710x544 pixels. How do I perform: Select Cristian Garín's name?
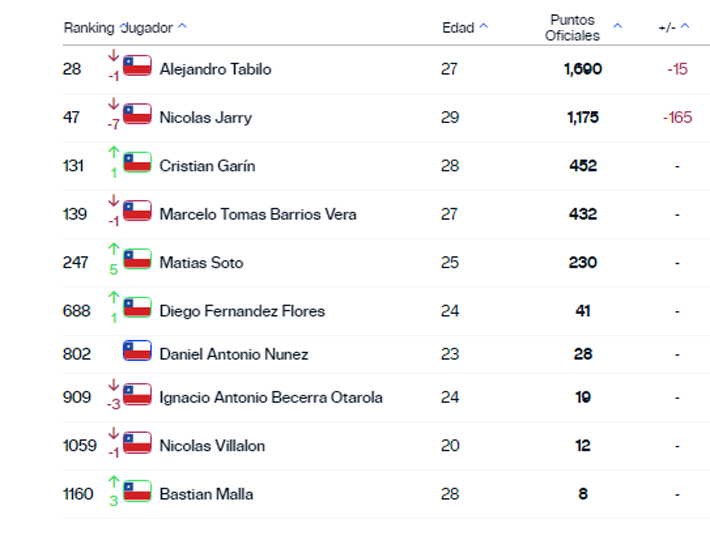pos(207,166)
